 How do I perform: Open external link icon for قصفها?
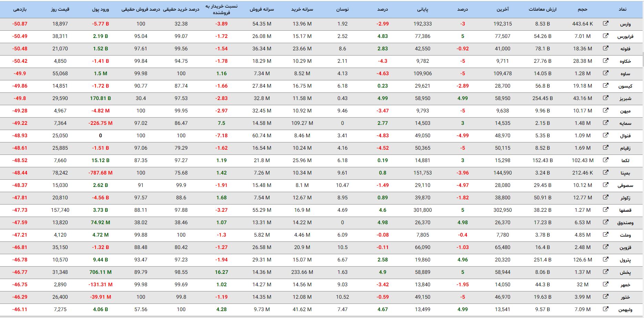pos(606,210)
